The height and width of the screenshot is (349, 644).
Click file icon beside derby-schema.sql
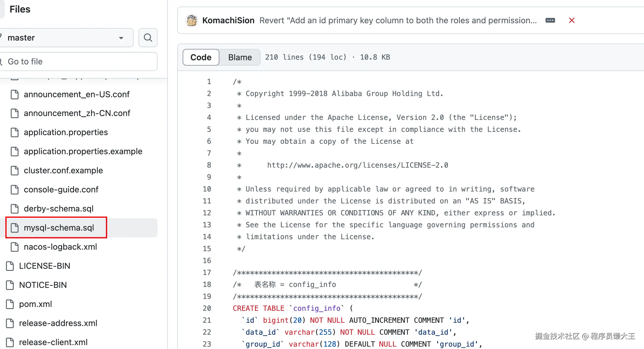[x=15, y=209]
